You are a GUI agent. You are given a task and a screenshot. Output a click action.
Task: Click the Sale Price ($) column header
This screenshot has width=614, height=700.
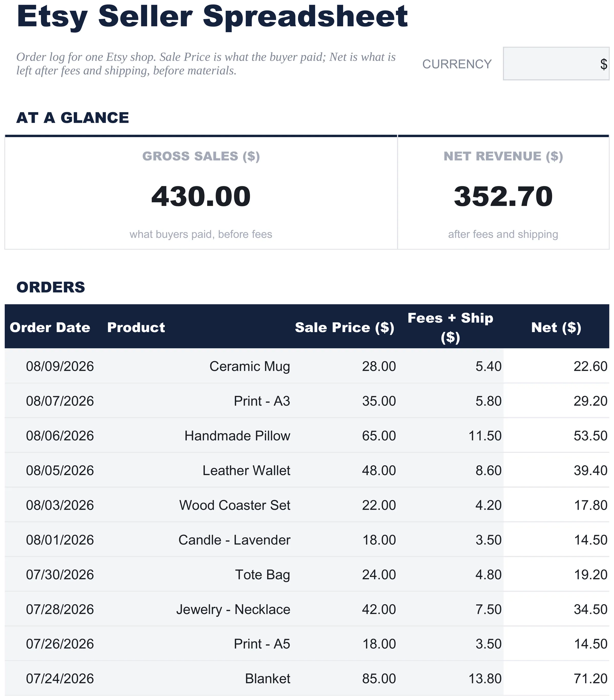pyautogui.click(x=345, y=327)
